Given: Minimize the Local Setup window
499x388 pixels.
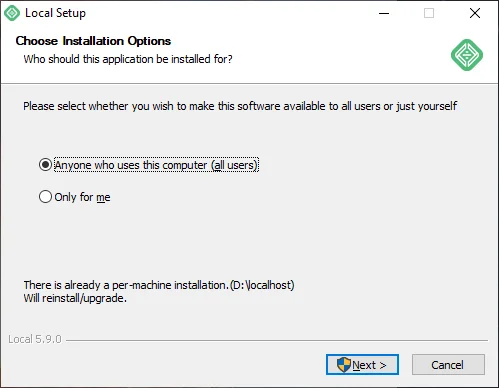Looking at the screenshot, I should point(384,13).
